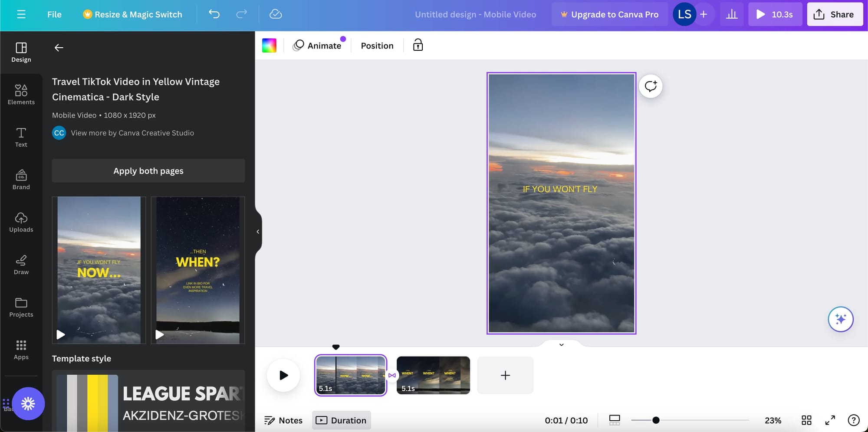Select the 'NOW...' template page thumbnail

click(x=99, y=270)
